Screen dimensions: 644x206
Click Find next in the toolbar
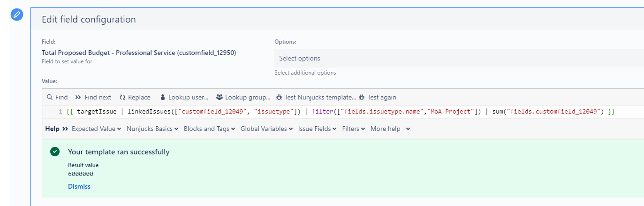click(x=93, y=97)
